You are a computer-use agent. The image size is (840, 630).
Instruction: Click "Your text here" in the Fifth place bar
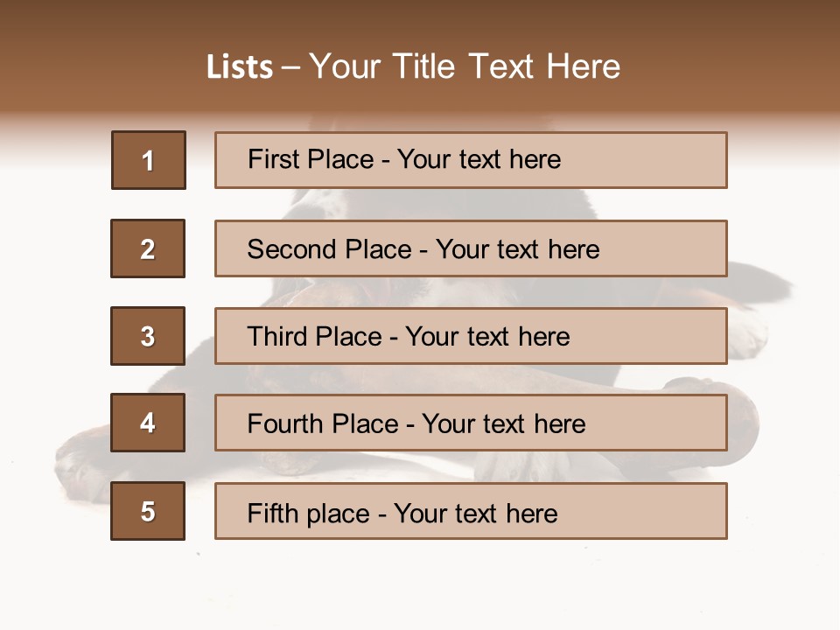(475, 513)
